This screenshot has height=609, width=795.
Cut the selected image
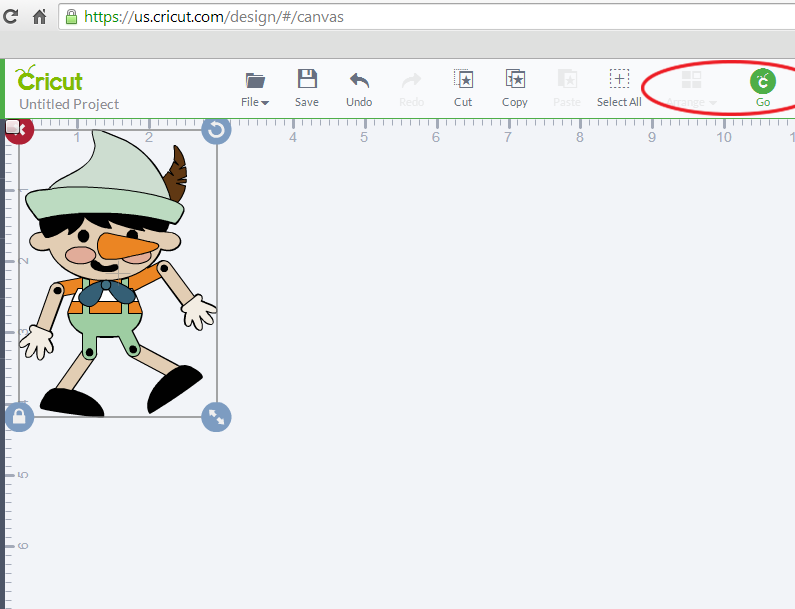[x=463, y=88]
